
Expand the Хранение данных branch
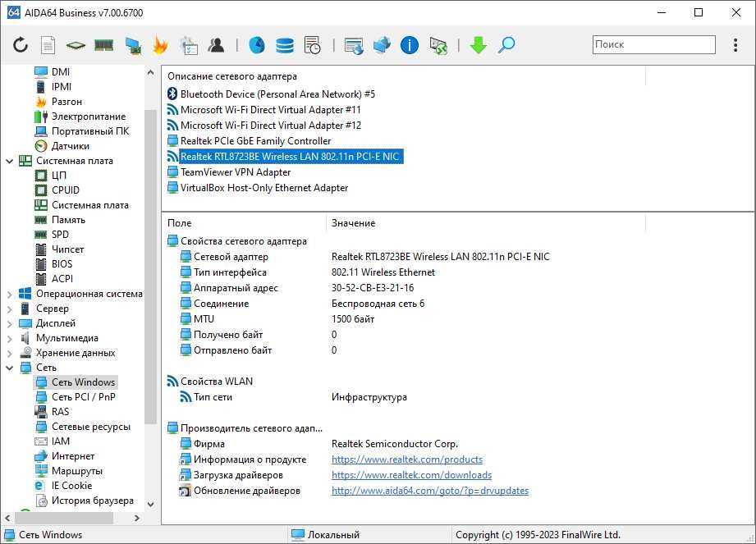pos(10,353)
